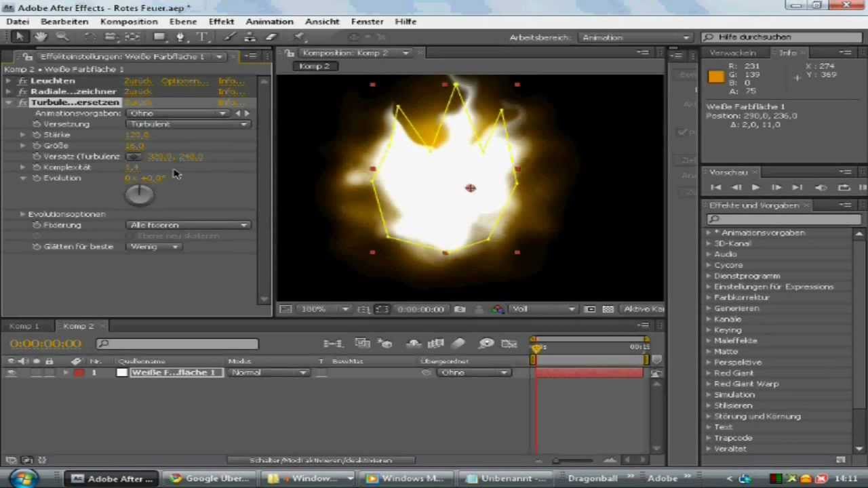The height and width of the screenshot is (488, 868).
Task: Click Zurück link of Leuchten effect
Action: [138, 81]
